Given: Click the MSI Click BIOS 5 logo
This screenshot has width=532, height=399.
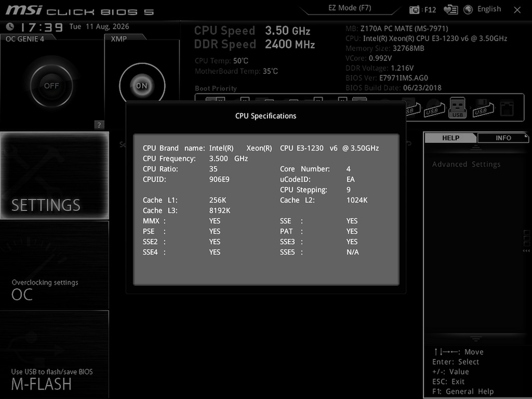Looking at the screenshot, I should click(79, 10).
